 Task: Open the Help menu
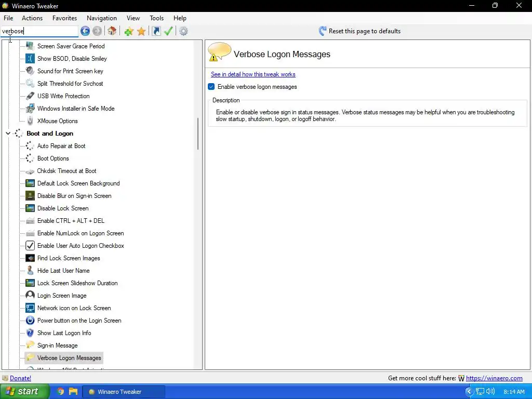pos(180,18)
